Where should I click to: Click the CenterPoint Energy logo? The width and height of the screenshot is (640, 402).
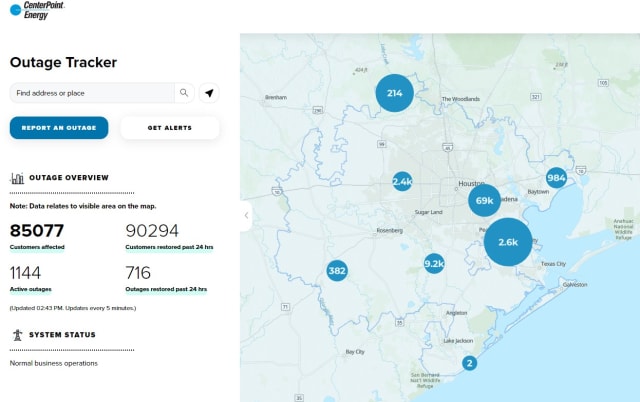click(x=37, y=10)
